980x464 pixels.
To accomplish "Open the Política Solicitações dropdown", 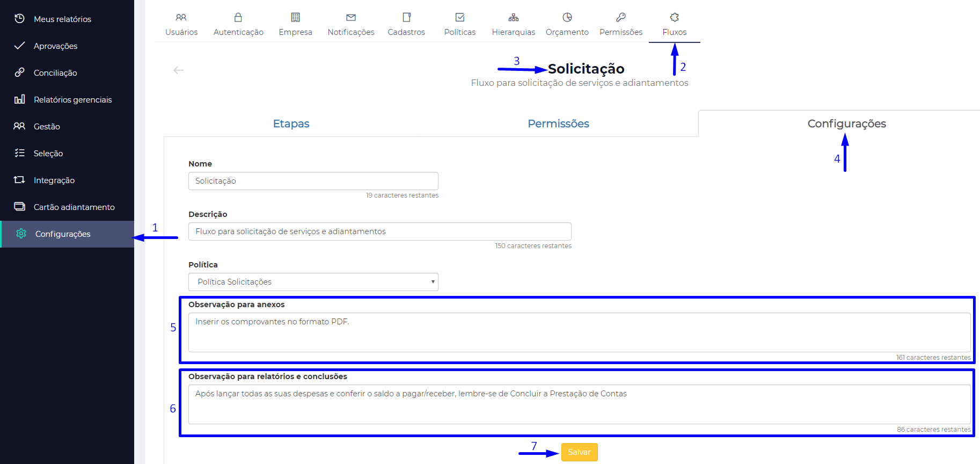I will click(313, 282).
